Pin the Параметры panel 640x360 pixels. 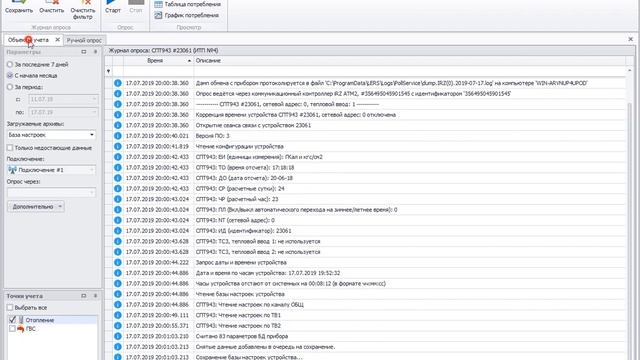pos(96,52)
